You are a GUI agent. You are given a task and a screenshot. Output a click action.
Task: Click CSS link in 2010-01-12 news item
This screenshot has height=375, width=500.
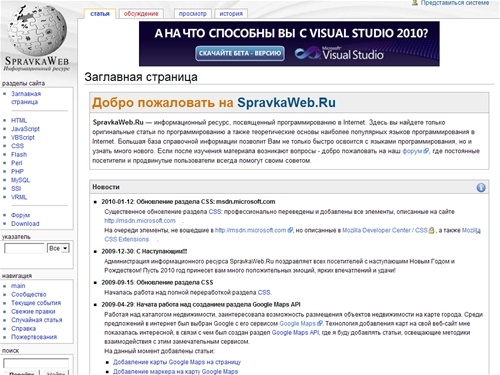(x=215, y=211)
